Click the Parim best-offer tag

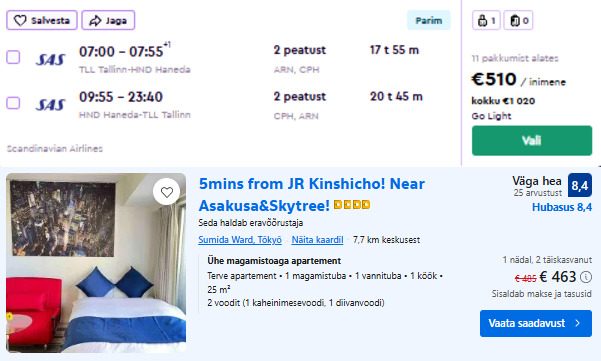429,20
